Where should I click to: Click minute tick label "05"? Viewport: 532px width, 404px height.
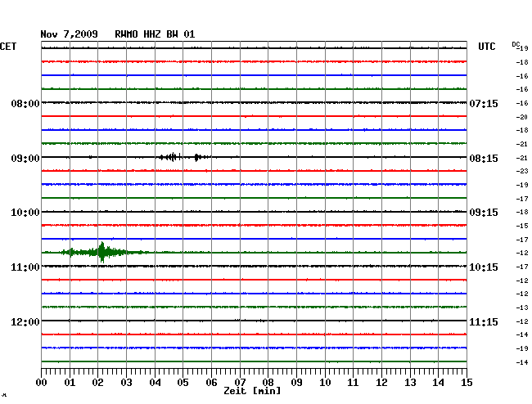point(183,383)
